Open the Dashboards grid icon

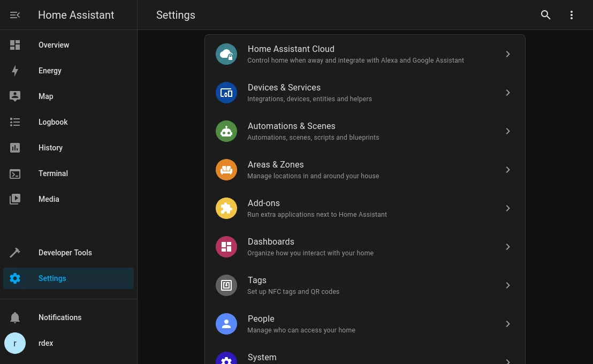tap(226, 247)
